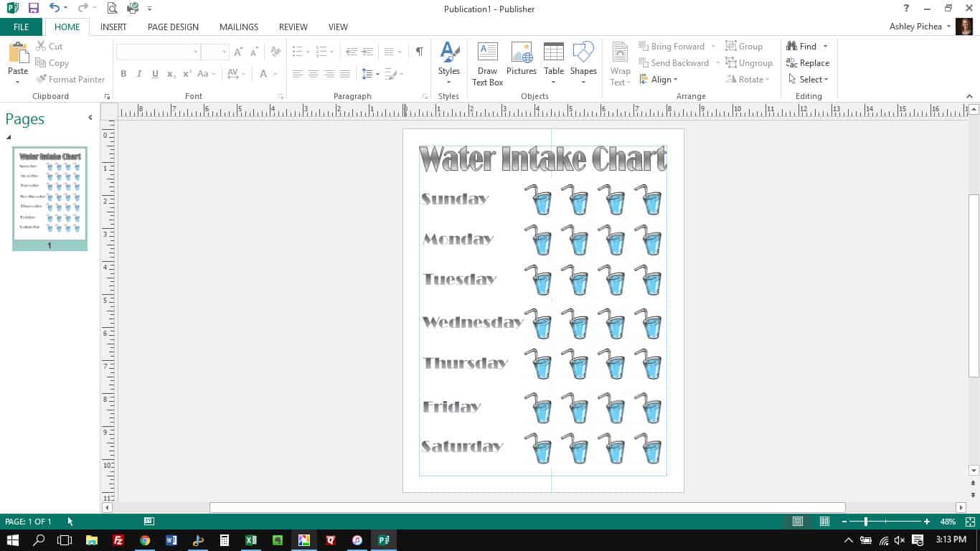Toggle special characters paragraph marks

[419, 52]
